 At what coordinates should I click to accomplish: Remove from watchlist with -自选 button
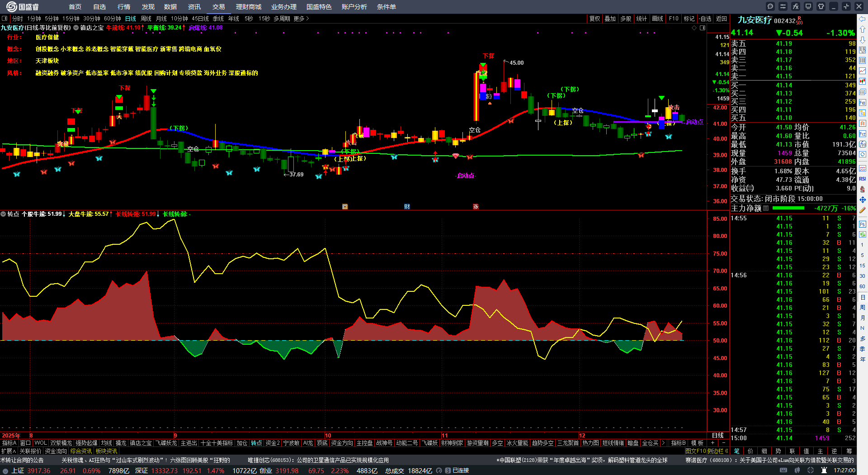[705, 19]
